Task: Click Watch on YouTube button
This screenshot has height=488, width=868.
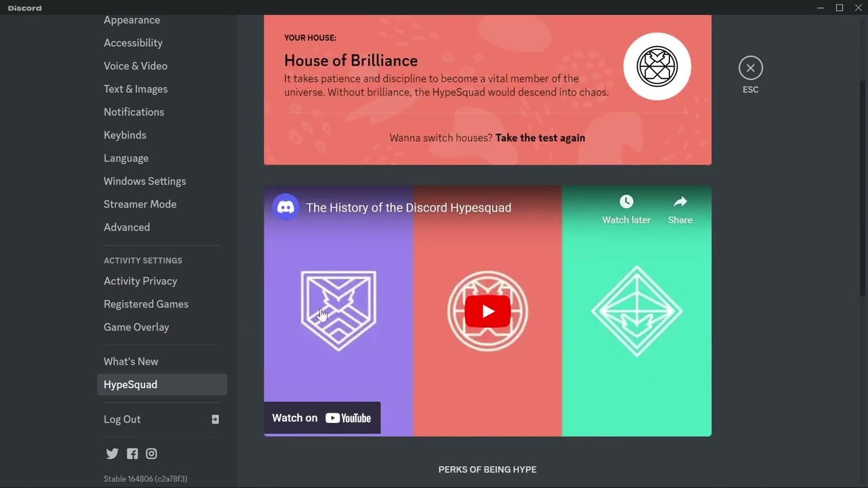Action: coord(322,418)
